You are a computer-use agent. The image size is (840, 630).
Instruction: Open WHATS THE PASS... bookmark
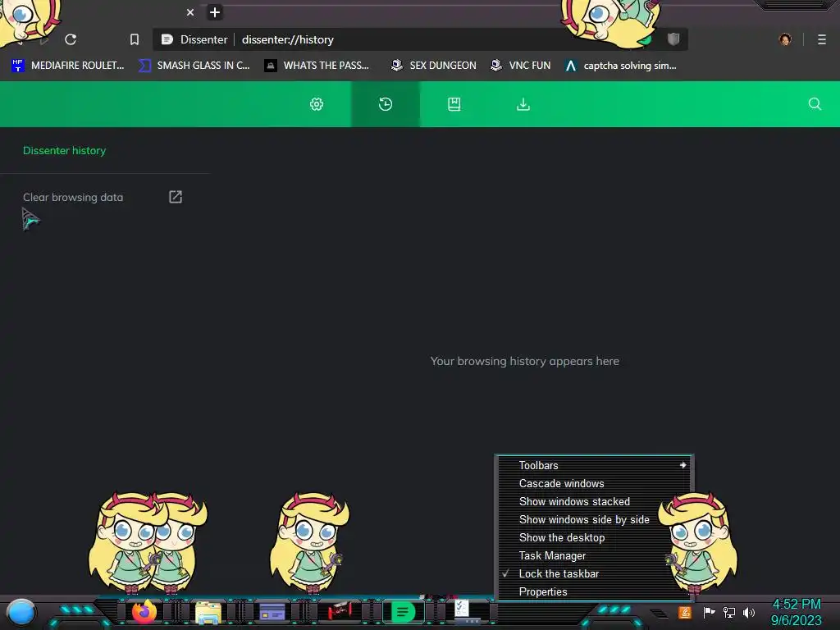[x=317, y=66]
